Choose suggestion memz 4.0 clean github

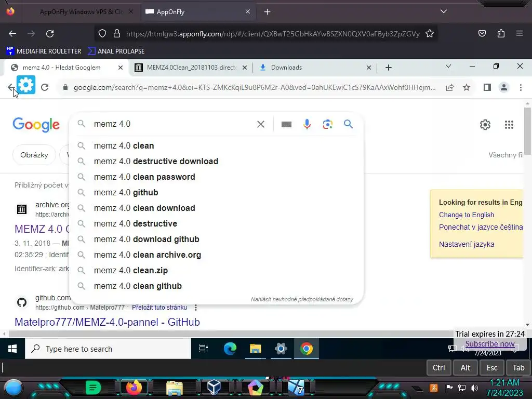coord(217,286)
